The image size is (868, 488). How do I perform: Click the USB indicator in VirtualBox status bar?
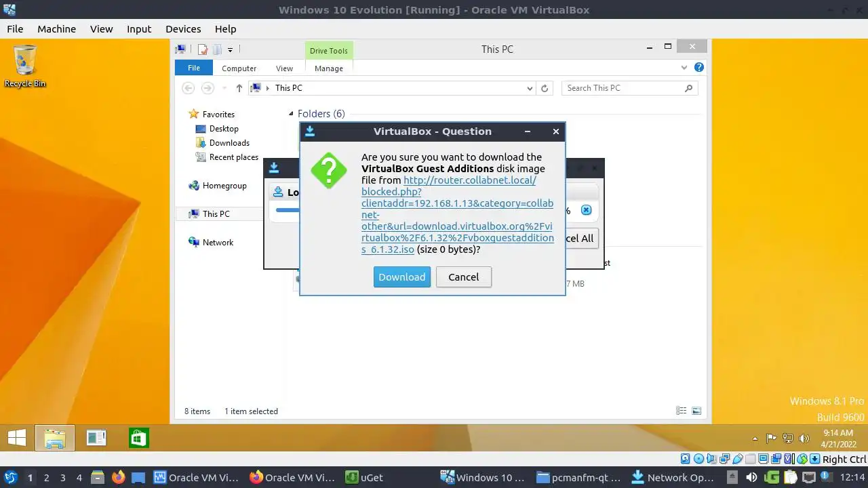pos(738,459)
